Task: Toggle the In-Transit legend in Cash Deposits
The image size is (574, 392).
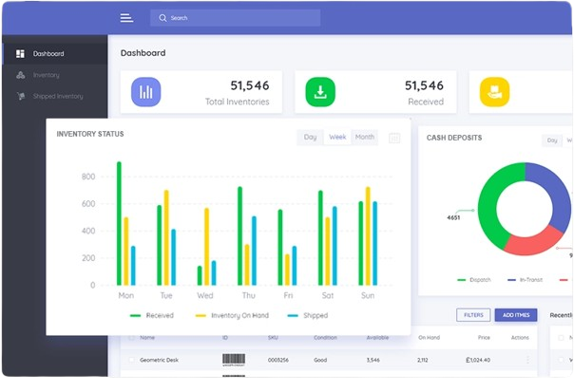Action: [x=525, y=280]
